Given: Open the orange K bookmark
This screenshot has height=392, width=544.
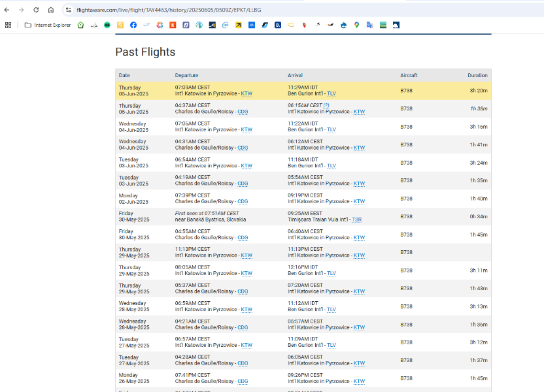Looking at the screenshot, I should tap(173, 25).
